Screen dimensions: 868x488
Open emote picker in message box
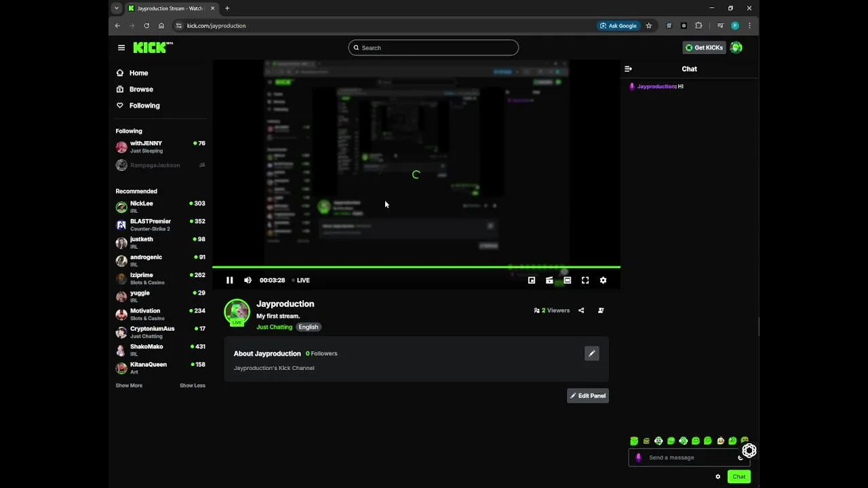[741, 457]
